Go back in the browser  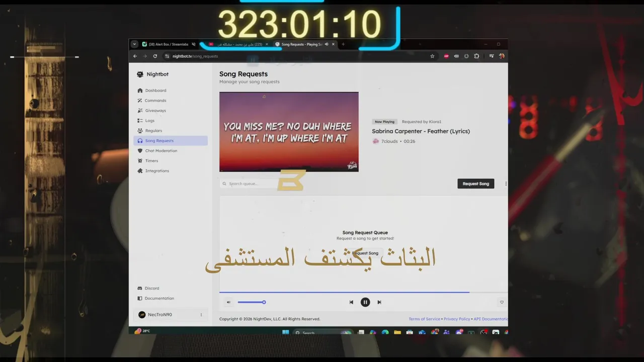pyautogui.click(x=135, y=56)
